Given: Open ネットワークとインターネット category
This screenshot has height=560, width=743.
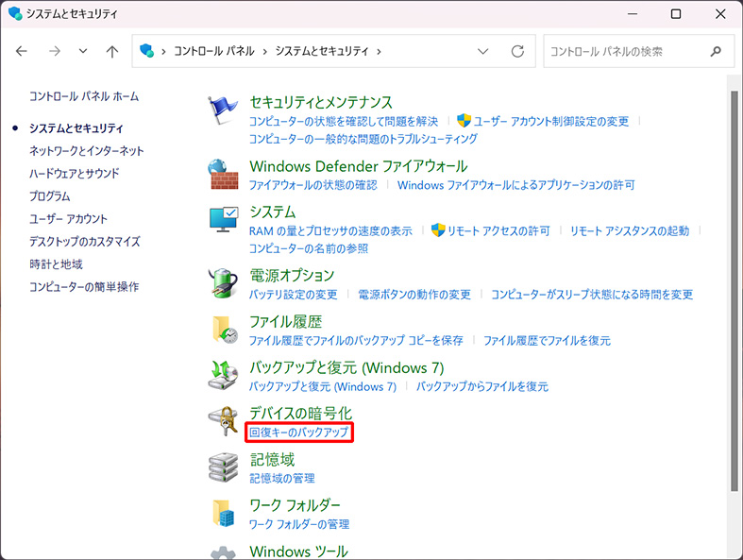Looking at the screenshot, I should click(86, 151).
